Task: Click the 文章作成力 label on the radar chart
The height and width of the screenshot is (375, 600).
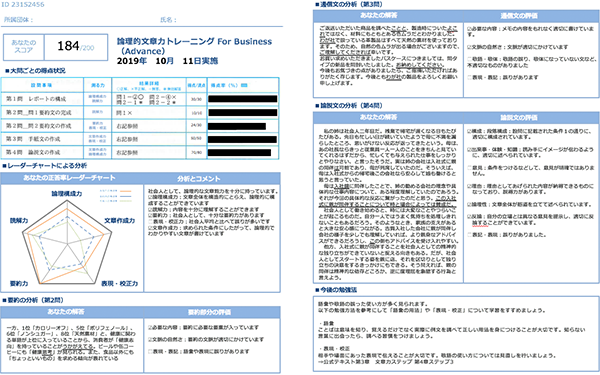Action: [119, 220]
